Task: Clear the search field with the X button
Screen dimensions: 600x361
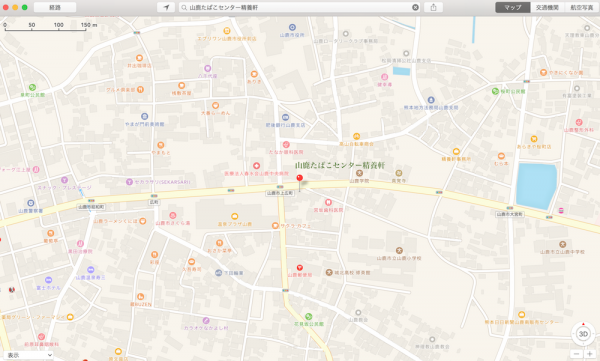Action: (x=415, y=7)
